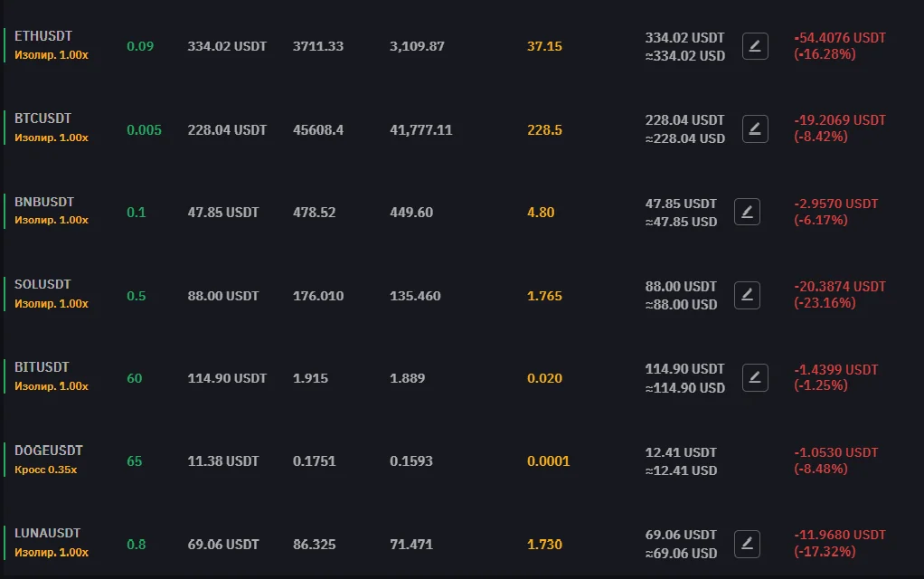Edit the BNBUSDT position margin
The image size is (924, 579).
click(747, 212)
